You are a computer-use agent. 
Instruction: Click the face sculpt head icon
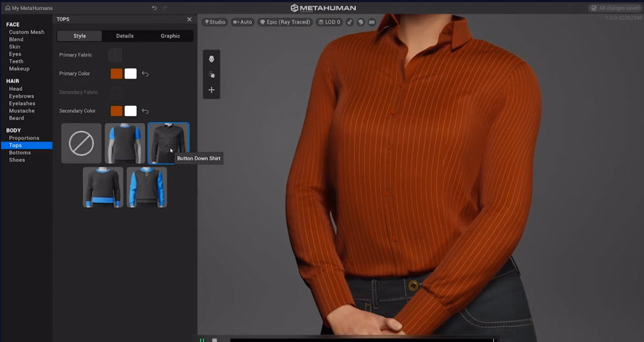tap(211, 59)
